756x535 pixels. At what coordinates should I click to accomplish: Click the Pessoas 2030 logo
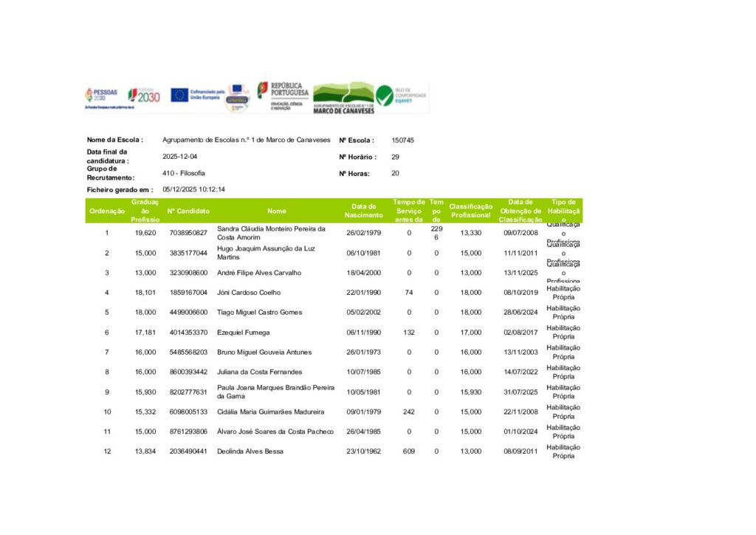click(100, 95)
